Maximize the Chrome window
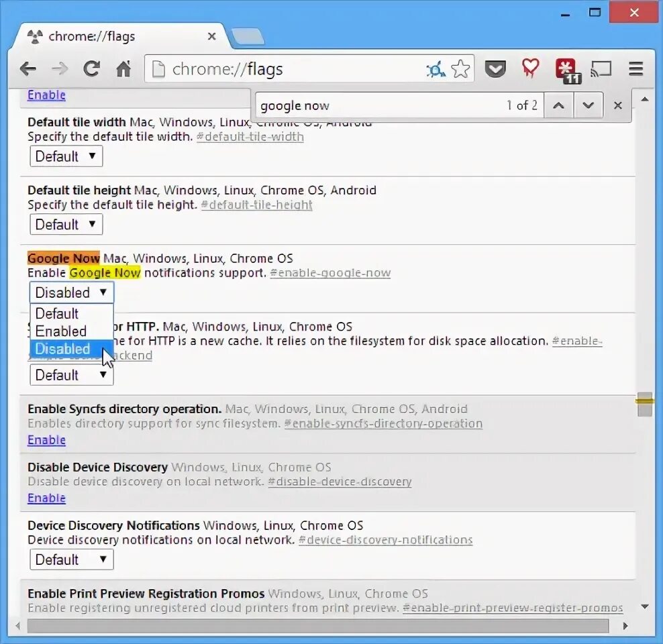663x644 pixels. 595,12
